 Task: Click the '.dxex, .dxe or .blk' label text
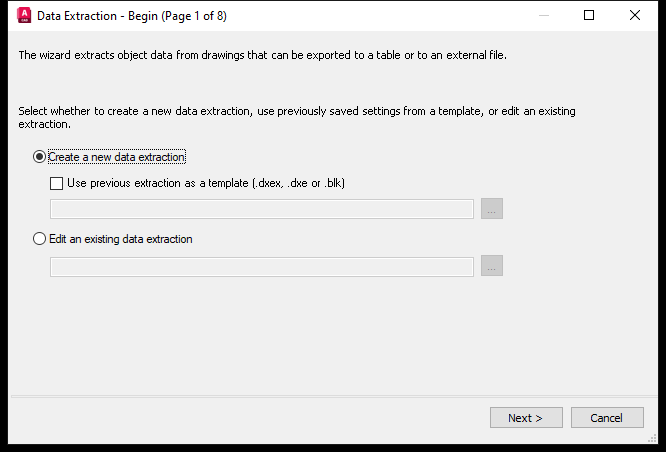pyautogui.click(x=299, y=183)
